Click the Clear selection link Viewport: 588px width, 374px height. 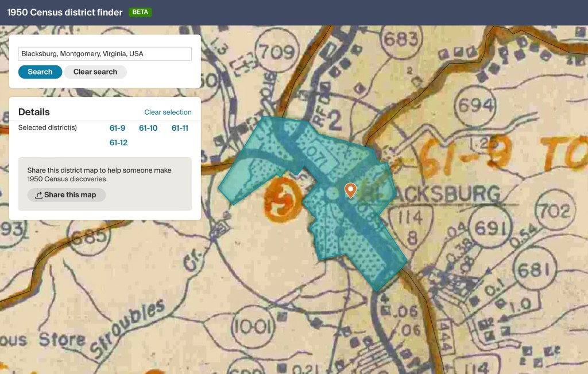point(168,112)
